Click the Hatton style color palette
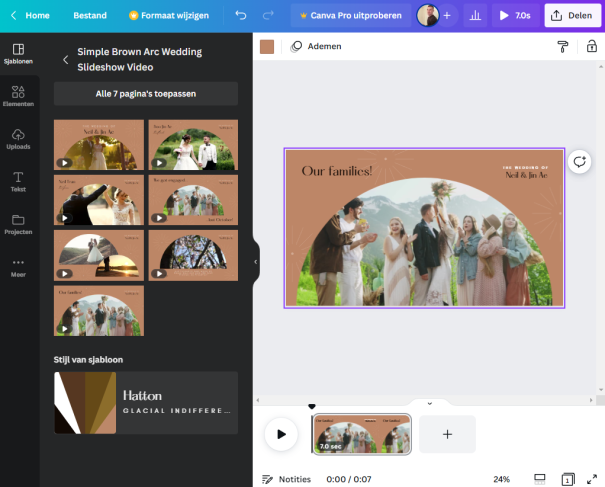The height and width of the screenshot is (487, 605). [x=85, y=403]
